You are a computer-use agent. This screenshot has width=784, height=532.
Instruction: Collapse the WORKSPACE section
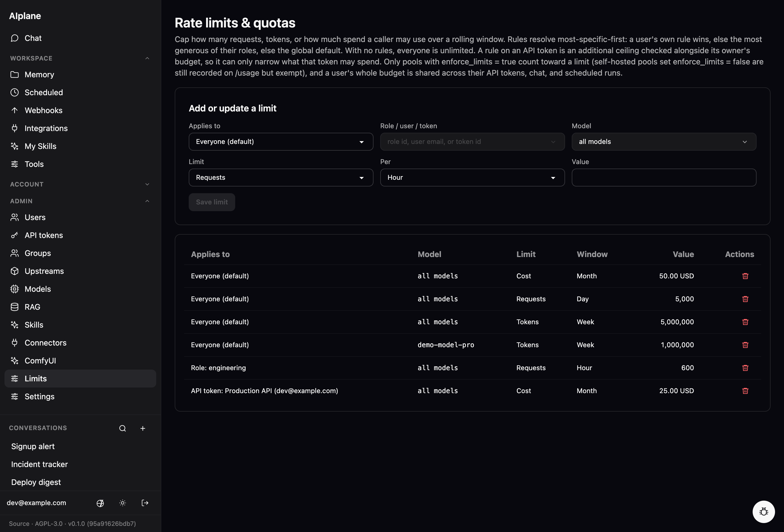(x=80, y=58)
